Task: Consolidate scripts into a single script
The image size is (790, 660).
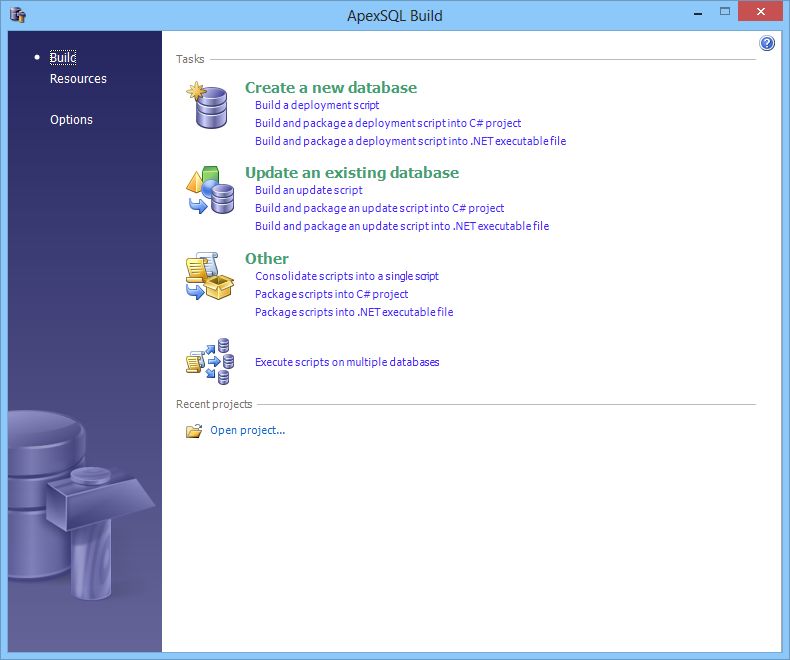Action: point(347,276)
